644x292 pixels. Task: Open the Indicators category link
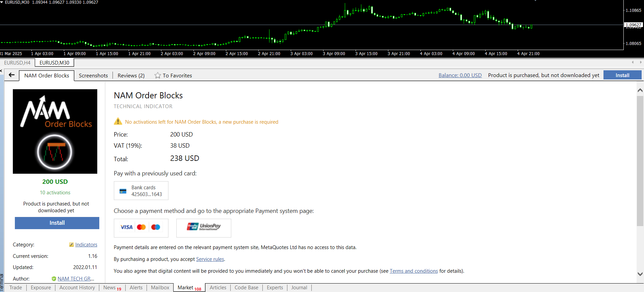(x=86, y=245)
